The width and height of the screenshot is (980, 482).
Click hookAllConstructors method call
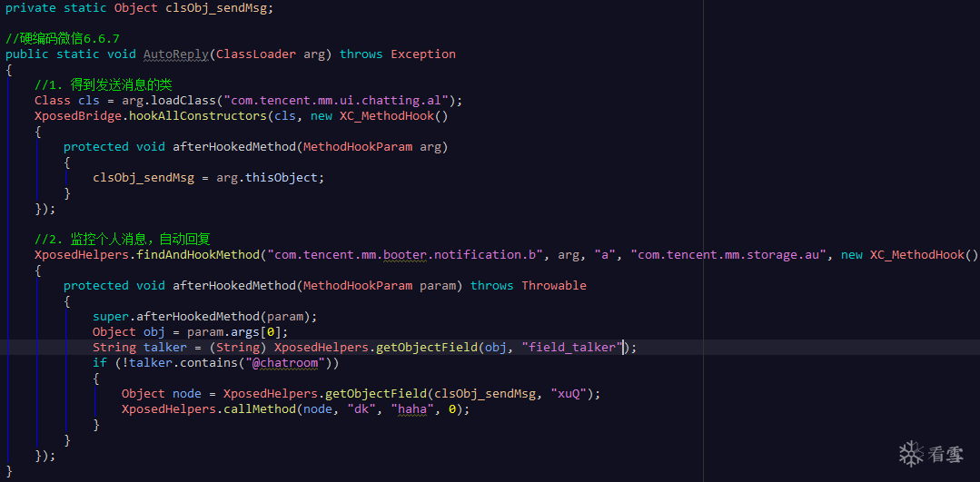click(x=197, y=116)
